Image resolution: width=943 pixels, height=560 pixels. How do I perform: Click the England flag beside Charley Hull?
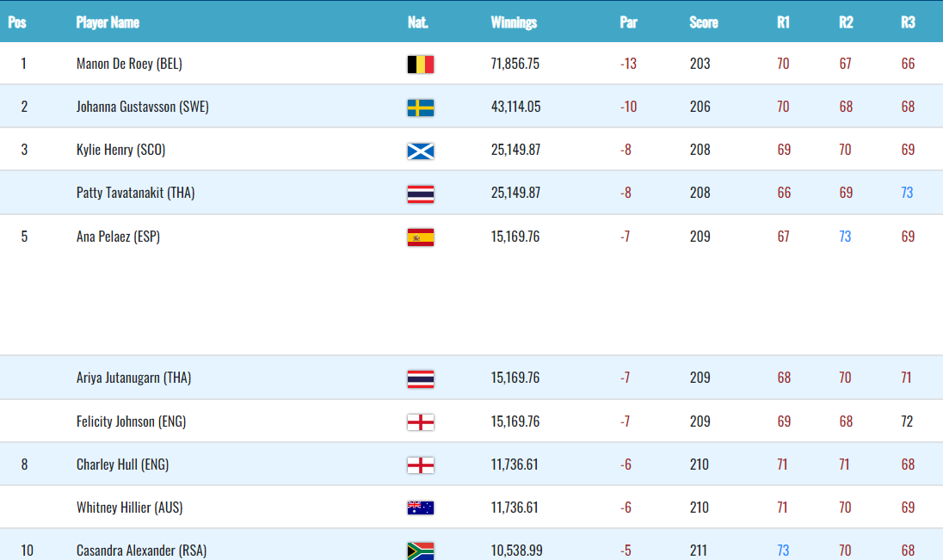[420, 465]
